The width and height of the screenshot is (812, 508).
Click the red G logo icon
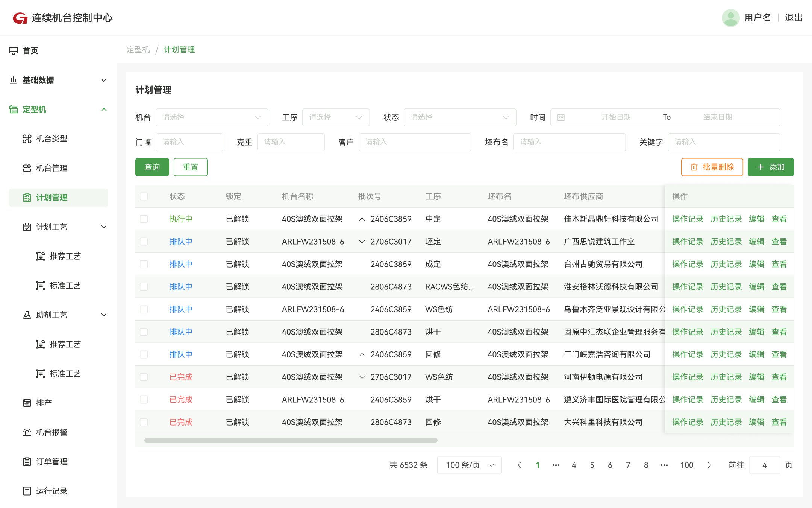(20, 18)
